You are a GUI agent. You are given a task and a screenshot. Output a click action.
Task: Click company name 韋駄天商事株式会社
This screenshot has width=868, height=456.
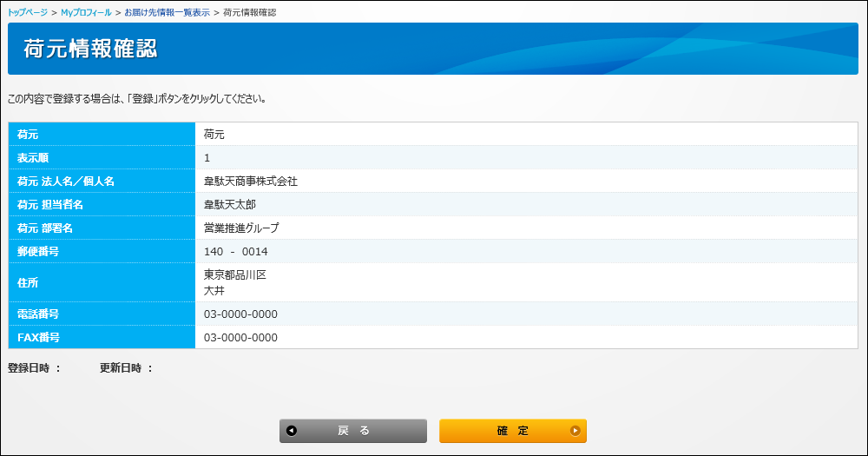(x=251, y=182)
